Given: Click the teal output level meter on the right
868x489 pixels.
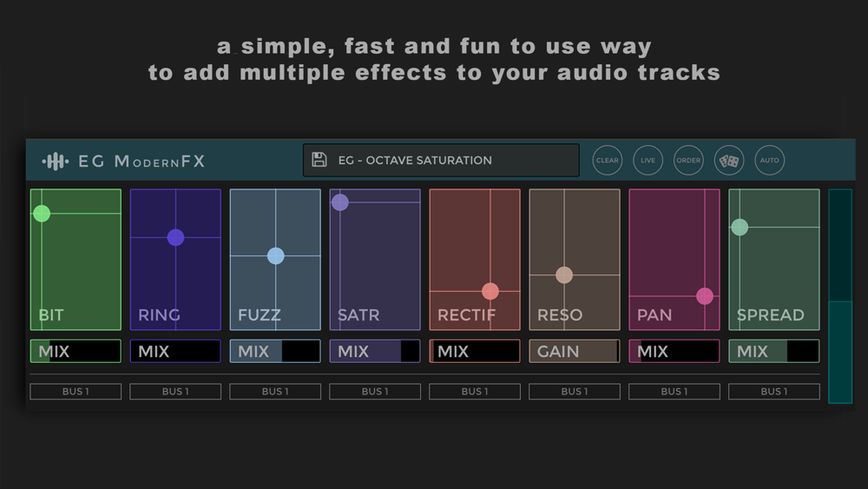Looking at the screenshot, I should [x=839, y=296].
